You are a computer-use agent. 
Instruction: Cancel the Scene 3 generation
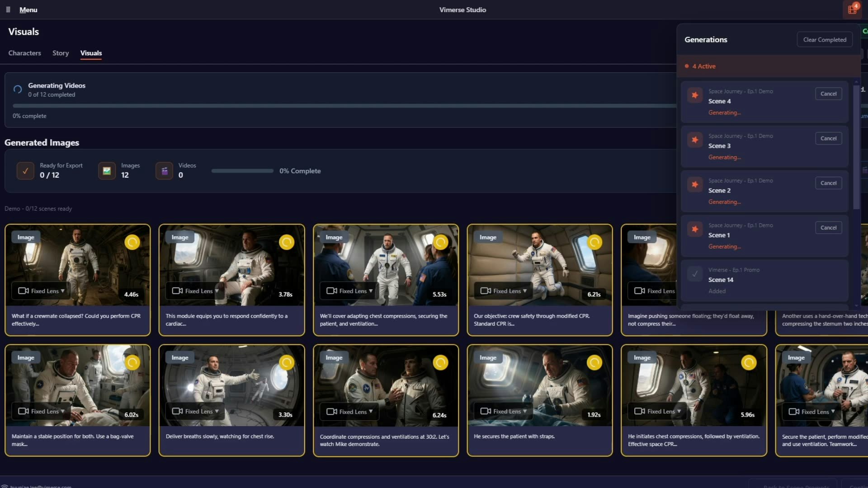tap(828, 138)
